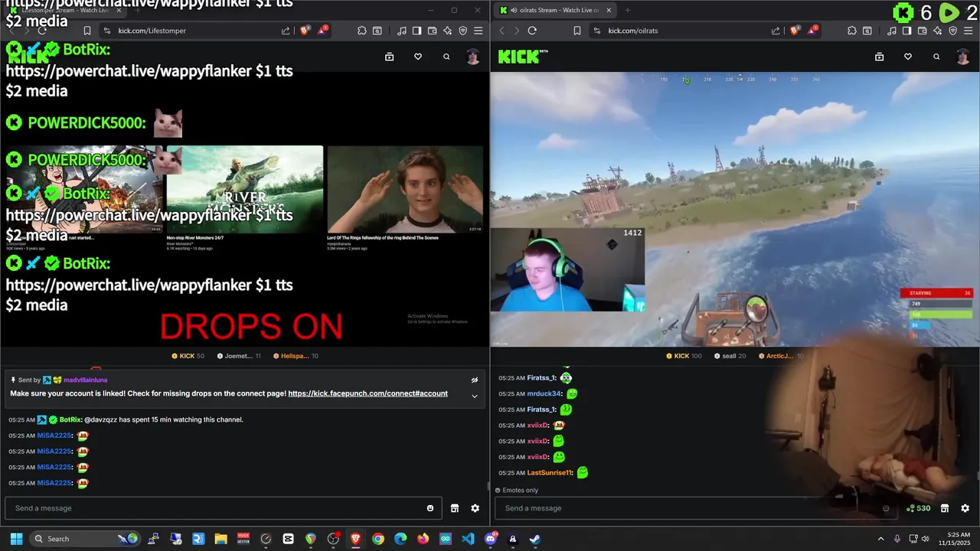
Task: Collapse the pinned message chevron
Action: (474, 396)
